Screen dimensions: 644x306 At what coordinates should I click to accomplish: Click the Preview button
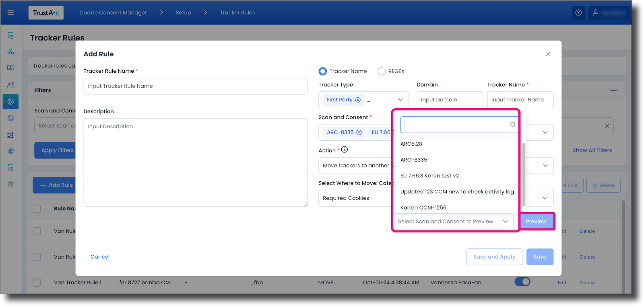click(536, 222)
